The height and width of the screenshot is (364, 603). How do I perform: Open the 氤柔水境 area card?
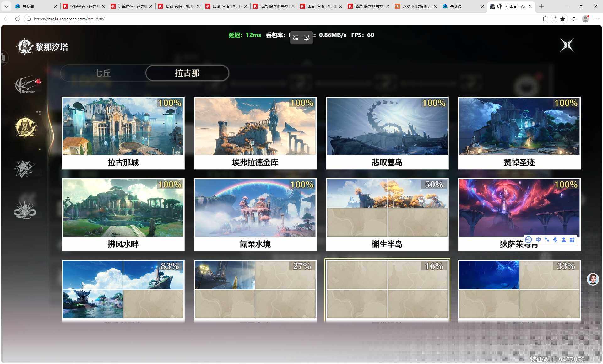(x=255, y=215)
